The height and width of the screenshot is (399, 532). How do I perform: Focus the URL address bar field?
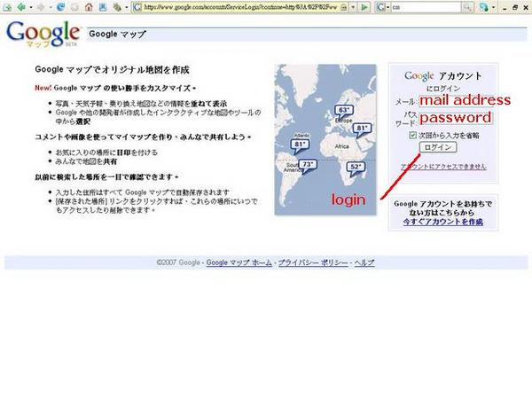pyautogui.click(x=240, y=7)
